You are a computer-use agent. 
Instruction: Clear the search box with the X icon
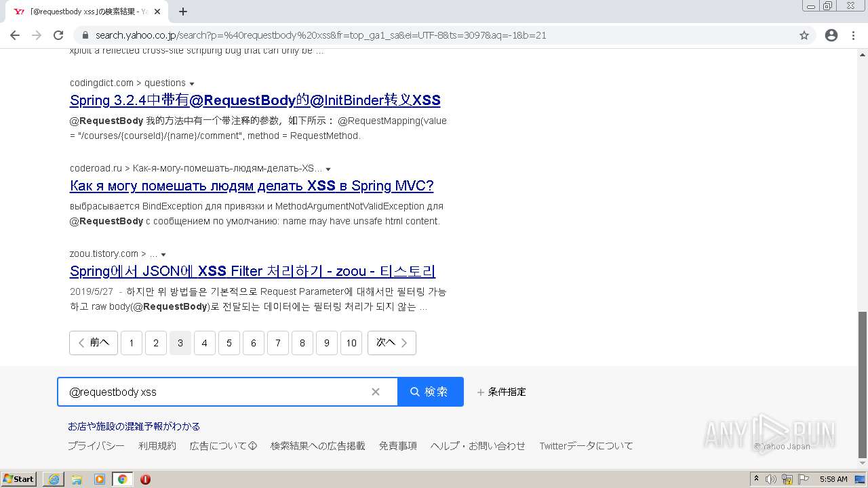[376, 392]
